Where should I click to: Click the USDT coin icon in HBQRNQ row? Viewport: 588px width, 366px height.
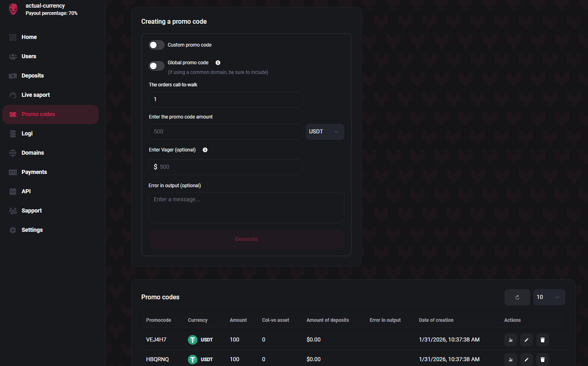[193, 360]
